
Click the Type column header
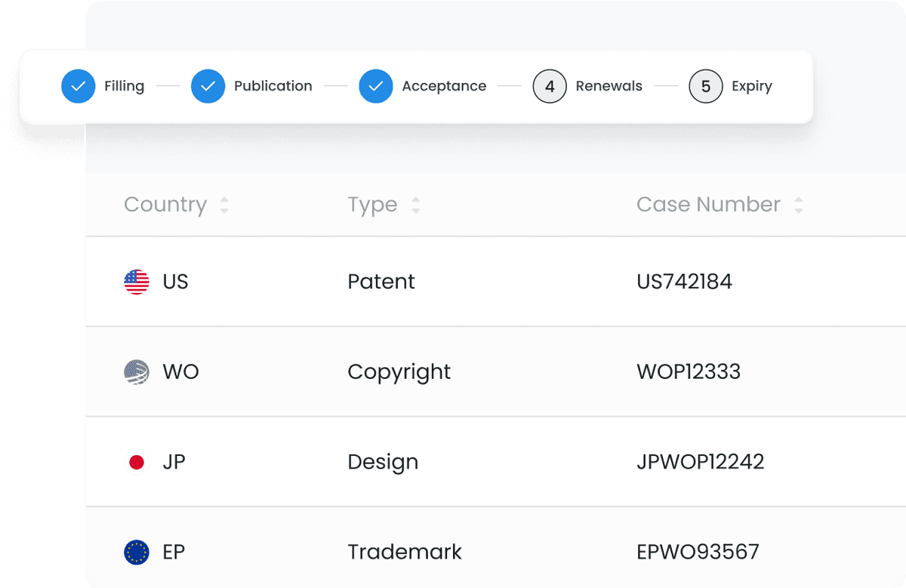(372, 205)
